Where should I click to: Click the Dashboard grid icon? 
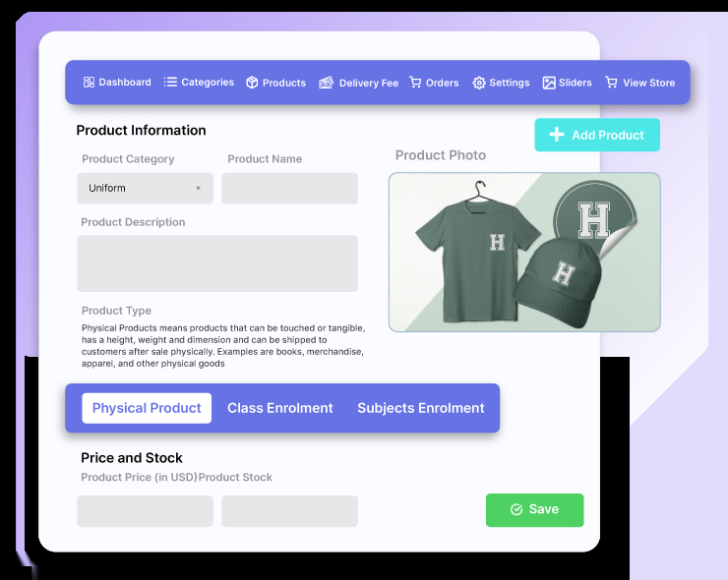pyautogui.click(x=89, y=83)
